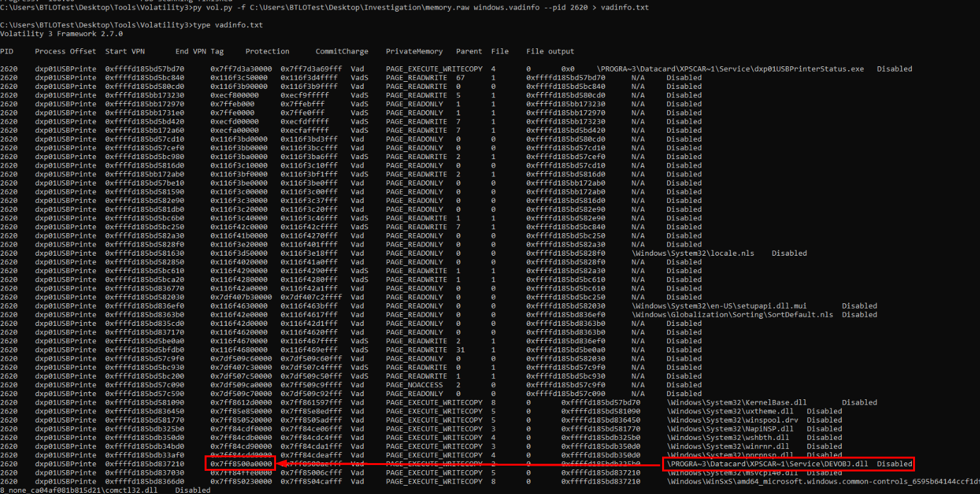Click the 'PID' column header
The image size is (980, 494).
(6, 51)
